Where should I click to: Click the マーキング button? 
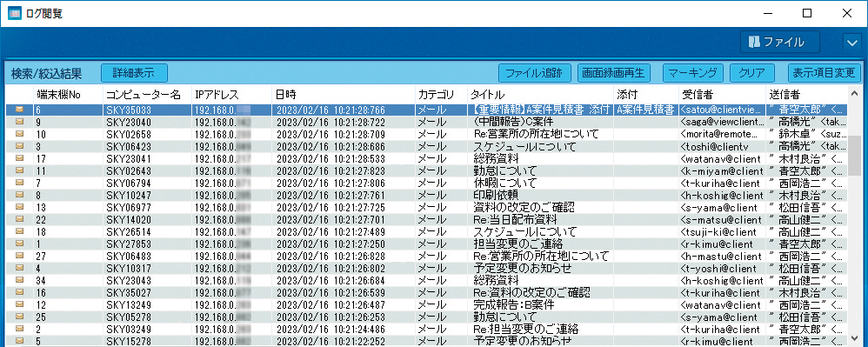[692, 72]
